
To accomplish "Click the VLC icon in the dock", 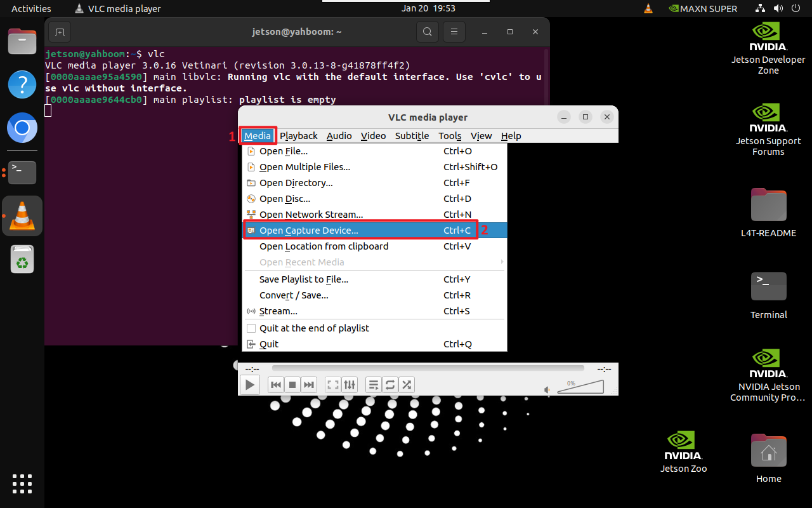I will [x=22, y=216].
